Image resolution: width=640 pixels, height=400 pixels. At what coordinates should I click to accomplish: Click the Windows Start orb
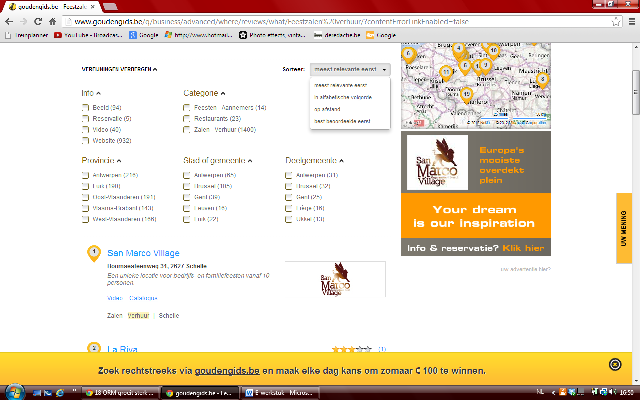[12, 389]
